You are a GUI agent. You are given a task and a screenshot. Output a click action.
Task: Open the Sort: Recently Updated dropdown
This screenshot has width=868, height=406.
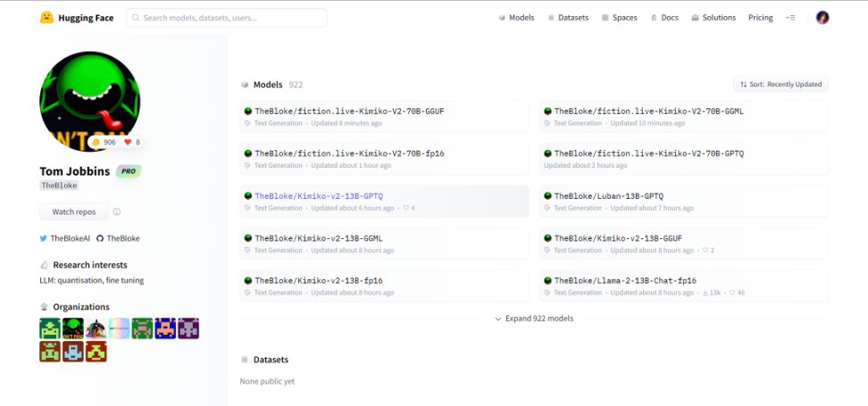pyautogui.click(x=780, y=84)
